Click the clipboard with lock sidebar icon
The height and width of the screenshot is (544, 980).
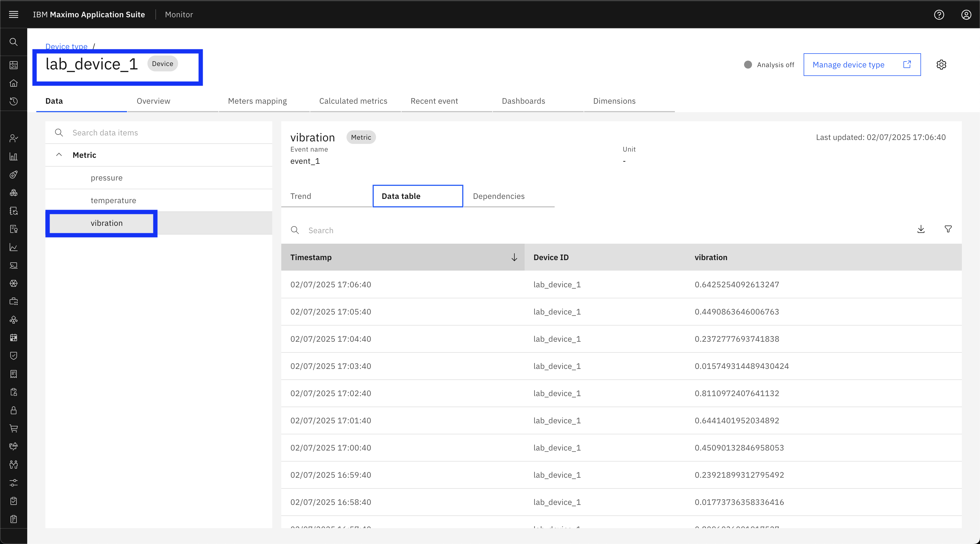tap(14, 392)
